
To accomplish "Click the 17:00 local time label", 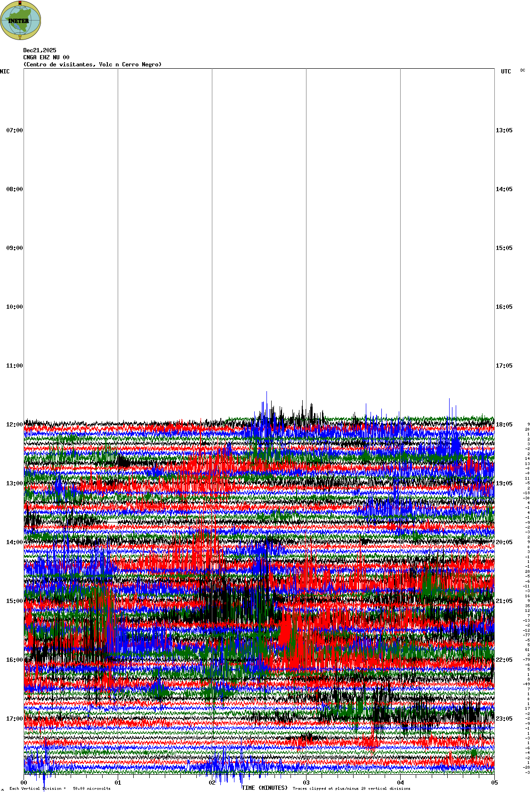I will 14,719.
